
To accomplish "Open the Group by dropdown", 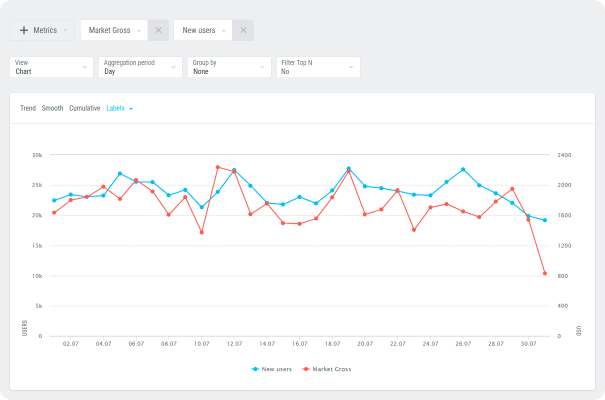I will (228, 67).
